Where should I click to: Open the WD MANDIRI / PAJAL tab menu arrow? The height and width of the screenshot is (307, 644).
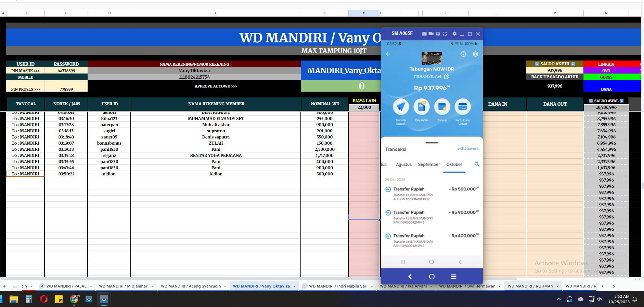click(91, 286)
